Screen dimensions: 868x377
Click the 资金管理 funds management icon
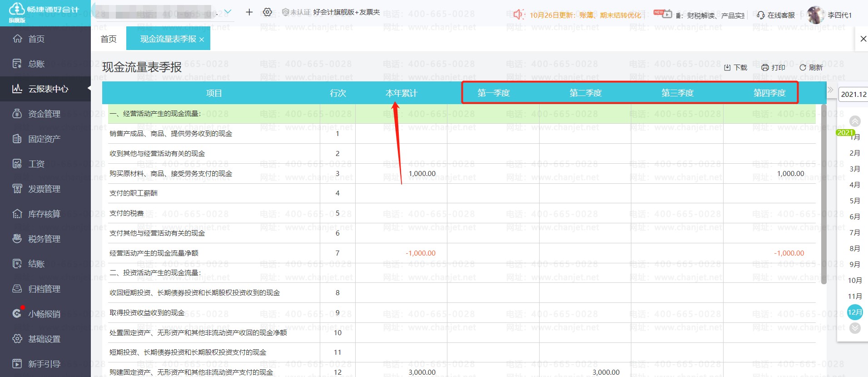click(x=17, y=114)
